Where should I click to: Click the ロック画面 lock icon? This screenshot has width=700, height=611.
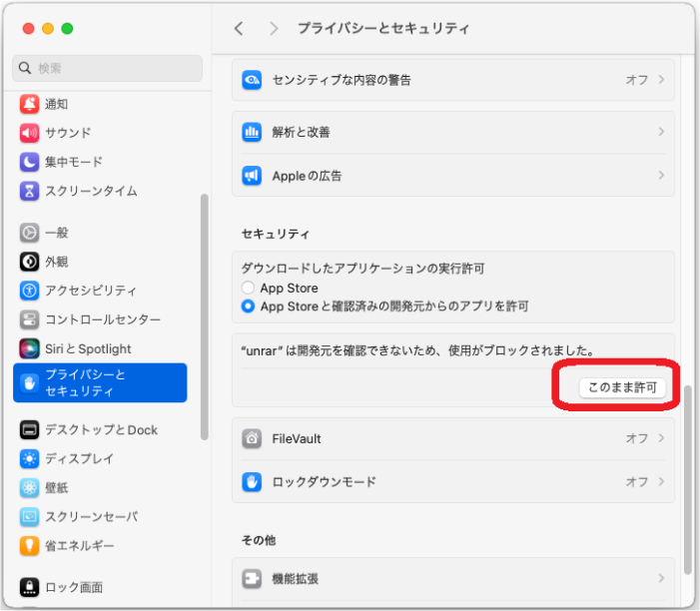coord(30,587)
